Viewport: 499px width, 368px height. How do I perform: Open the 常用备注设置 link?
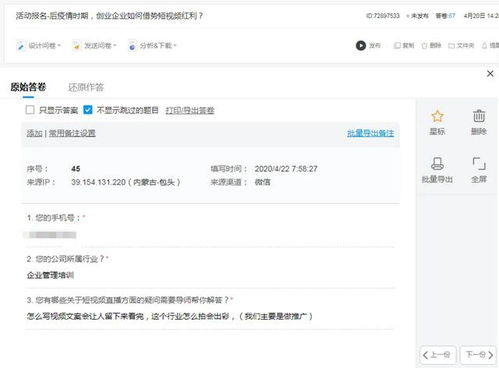tap(72, 133)
